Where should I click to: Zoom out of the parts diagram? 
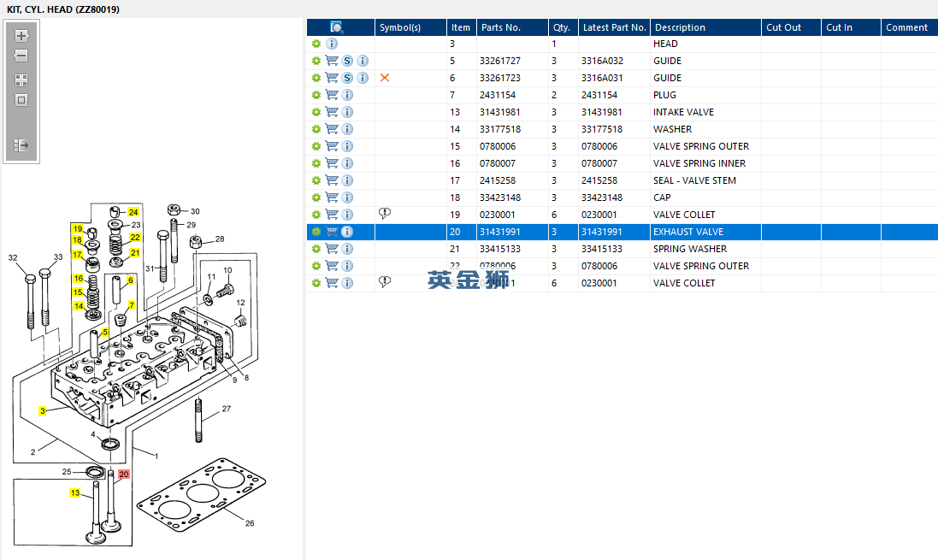[x=21, y=56]
